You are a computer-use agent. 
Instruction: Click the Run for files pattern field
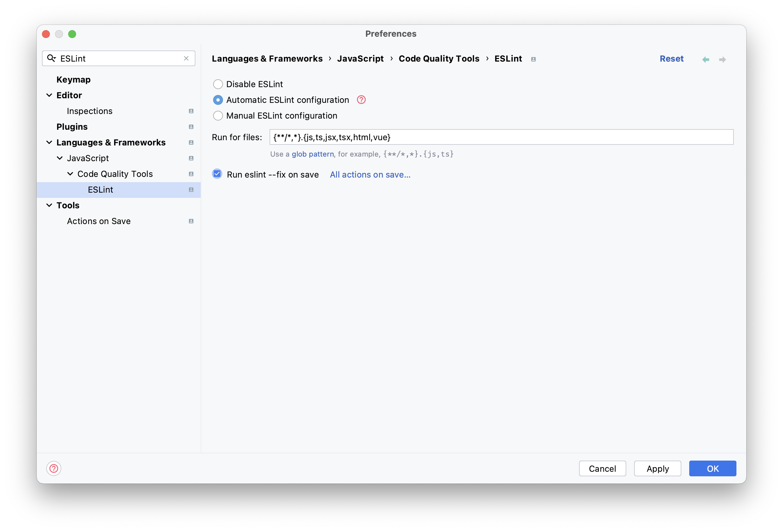pyautogui.click(x=501, y=137)
